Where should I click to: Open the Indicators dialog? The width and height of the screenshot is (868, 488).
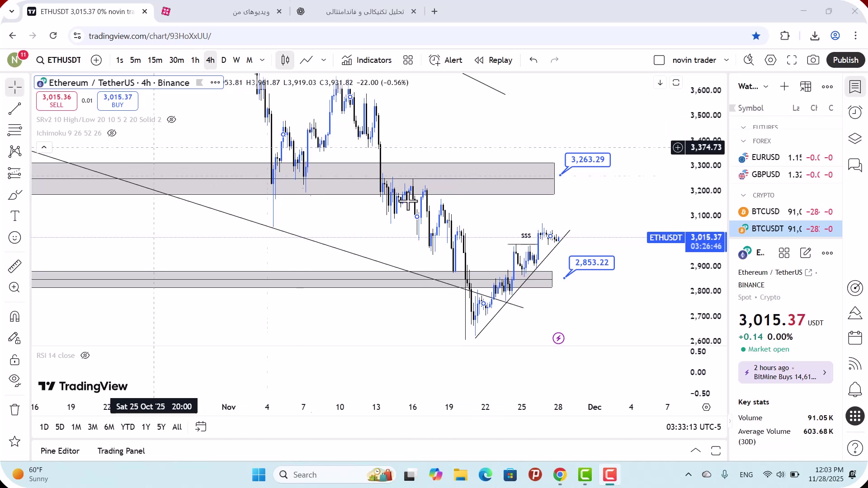tap(367, 60)
